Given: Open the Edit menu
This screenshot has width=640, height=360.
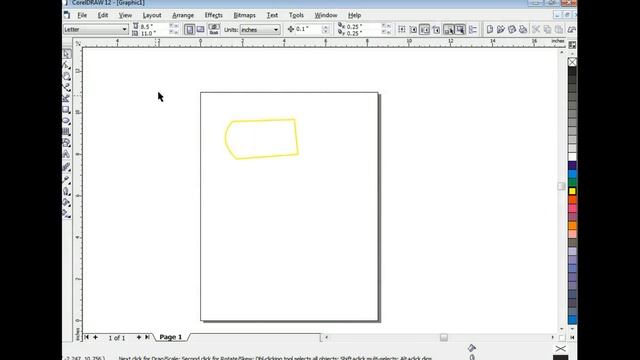Looking at the screenshot, I should (x=103, y=15).
